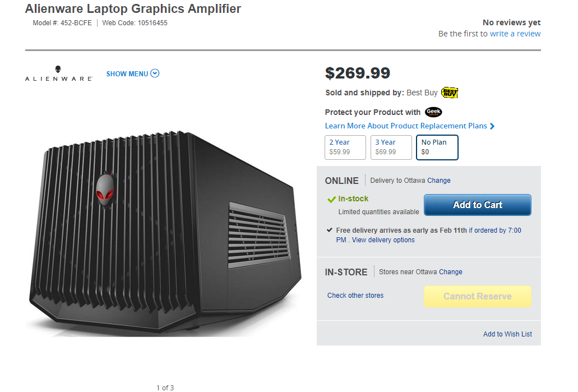Image resolution: width=578 pixels, height=392 pixels.
Task: Click the Cannot Reserve button
Action: pos(477,296)
